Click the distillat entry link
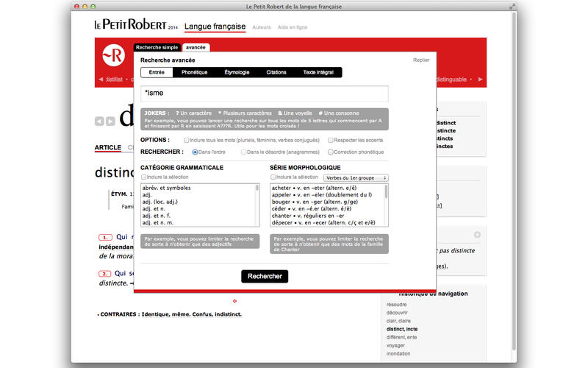This screenshot has height=368, width=588. [x=115, y=79]
